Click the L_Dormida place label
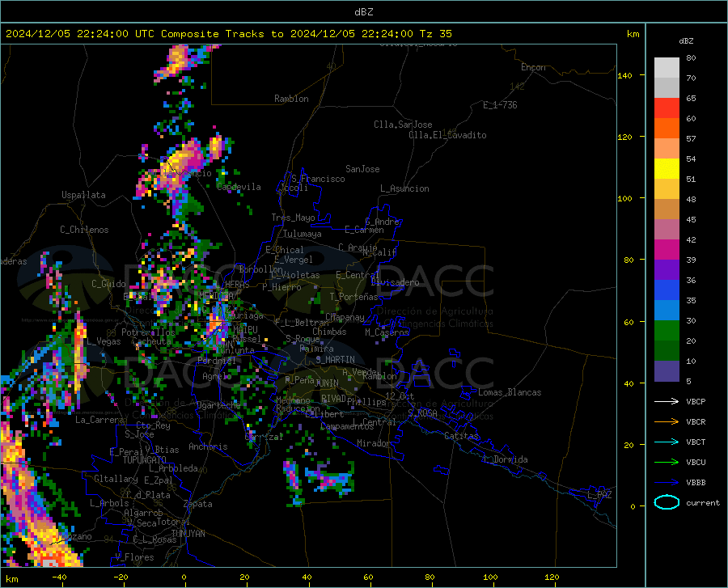This screenshot has width=728, height=588. pyautogui.click(x=506, y=459)
